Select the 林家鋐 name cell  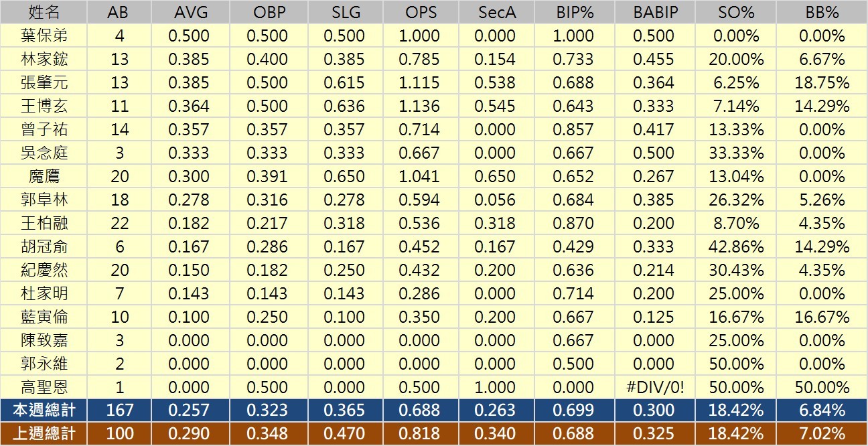pyautogui.click(x=44, y=59)
